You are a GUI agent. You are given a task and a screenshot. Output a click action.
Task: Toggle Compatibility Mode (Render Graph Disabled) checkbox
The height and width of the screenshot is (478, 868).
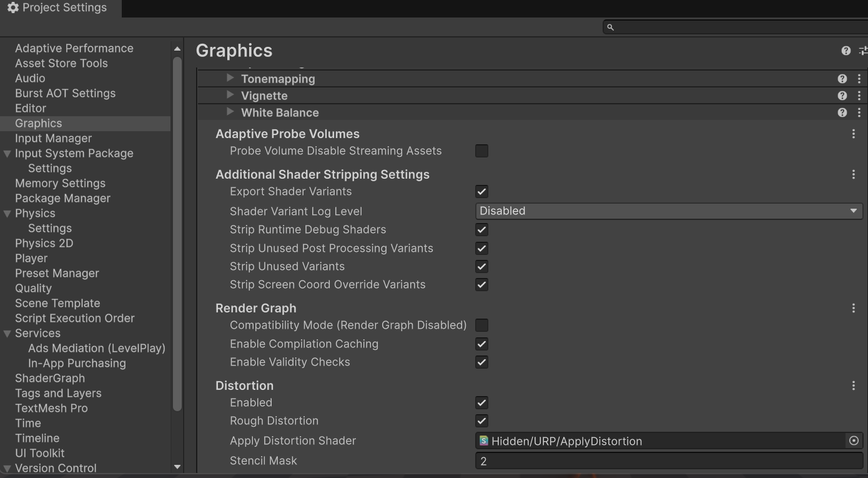tap(481, 326)
